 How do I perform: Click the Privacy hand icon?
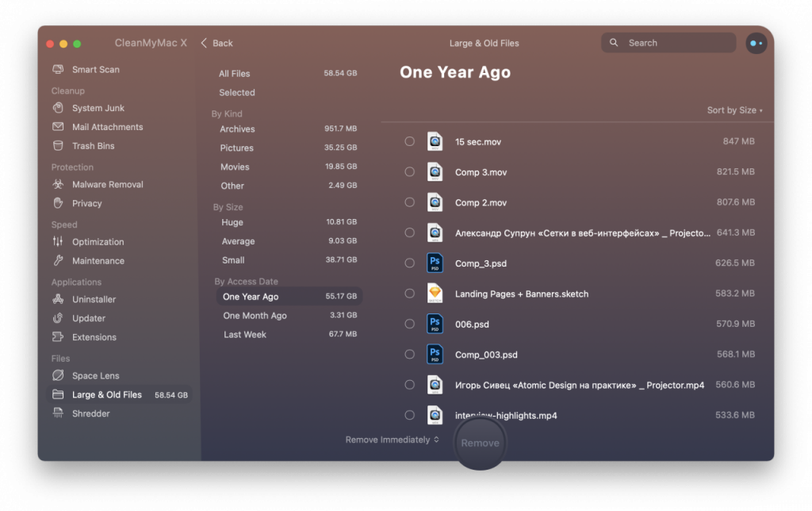tap(58, 203)
